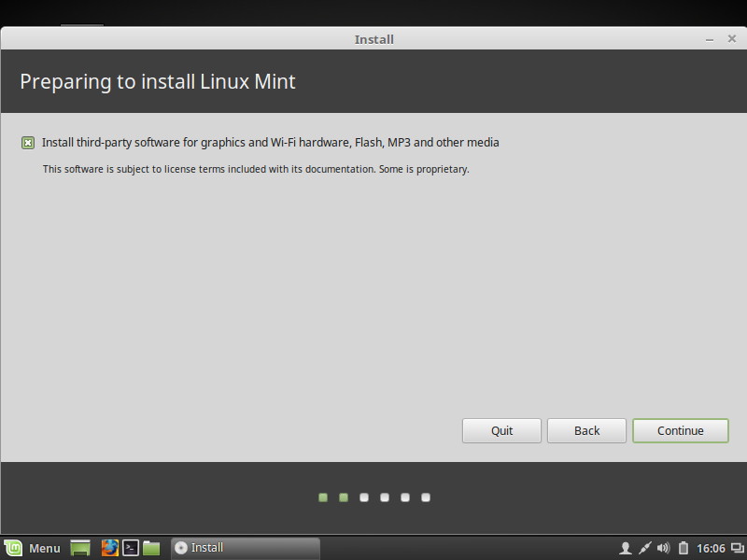Viewport: 747px width, 560px height.
Task: Check battery status tray icon
Action: pyautogui.click(x=684, y=549)
